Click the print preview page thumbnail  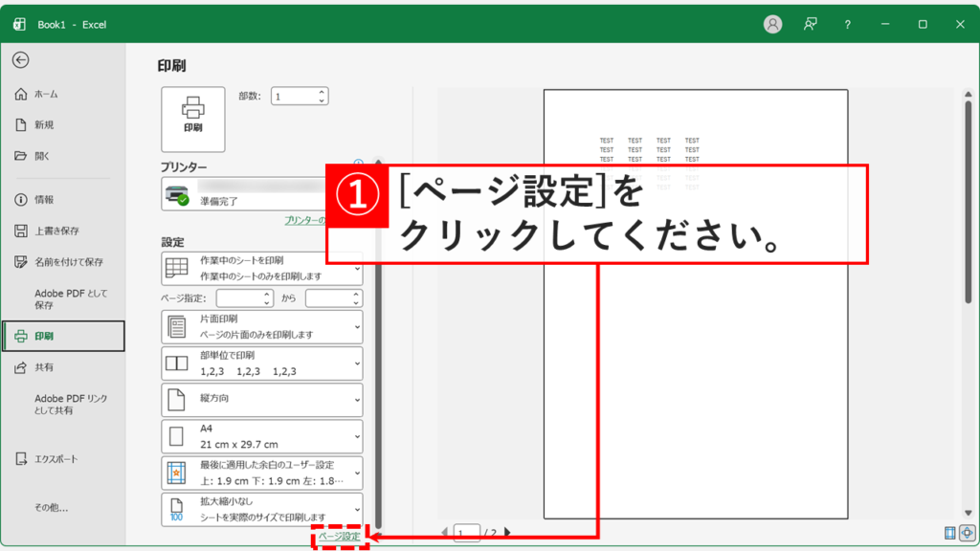[696, 304]
